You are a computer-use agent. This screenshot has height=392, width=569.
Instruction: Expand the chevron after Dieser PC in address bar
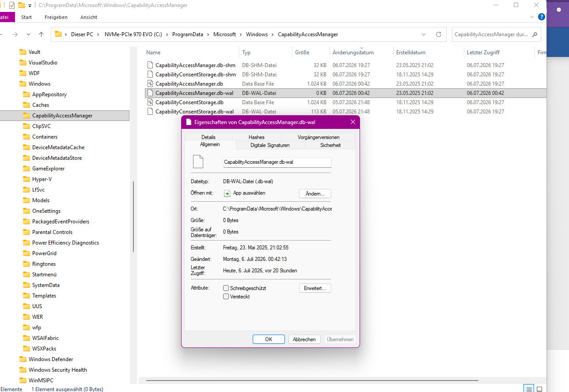pyautogui.click(x=97, y=34)
